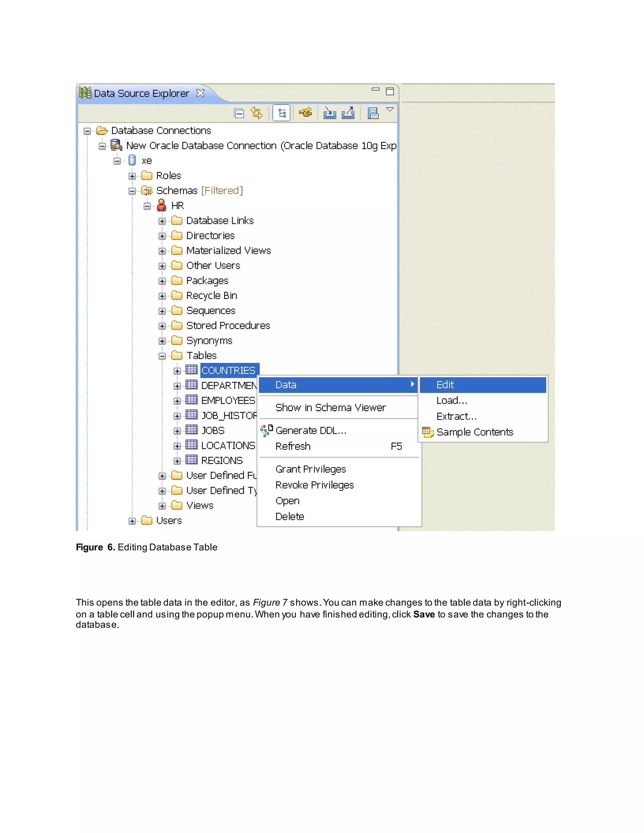644x833 pixels.
Task: Click the Database Connections folder icon
Action: pos(102,130)
